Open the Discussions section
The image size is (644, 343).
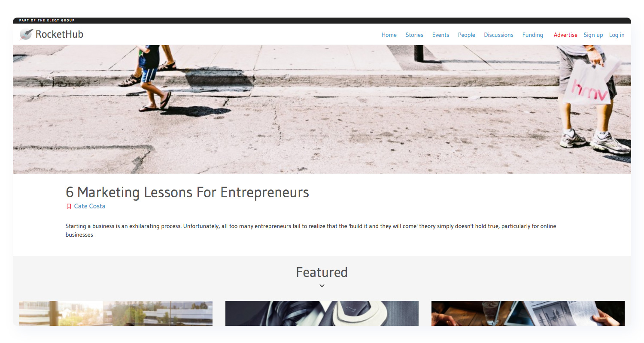pyautogui.click(x=498, y=35)
